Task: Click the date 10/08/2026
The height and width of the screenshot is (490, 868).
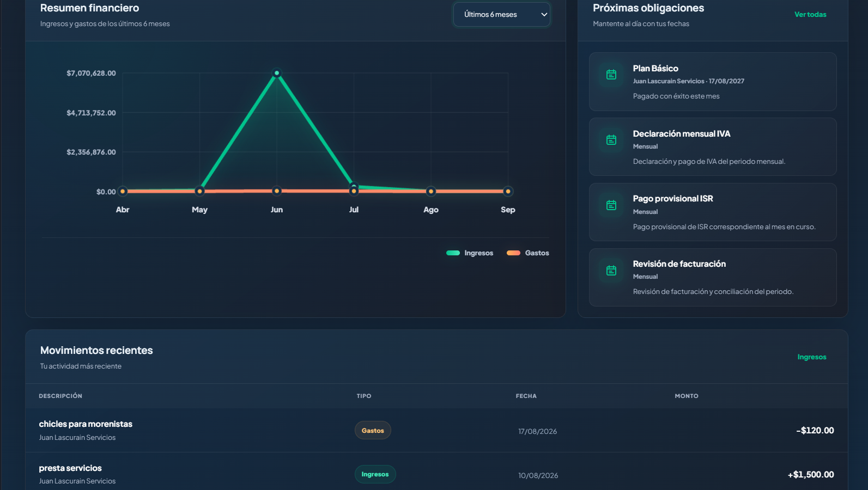Action: pyautogui.click(x=538, y=475)
